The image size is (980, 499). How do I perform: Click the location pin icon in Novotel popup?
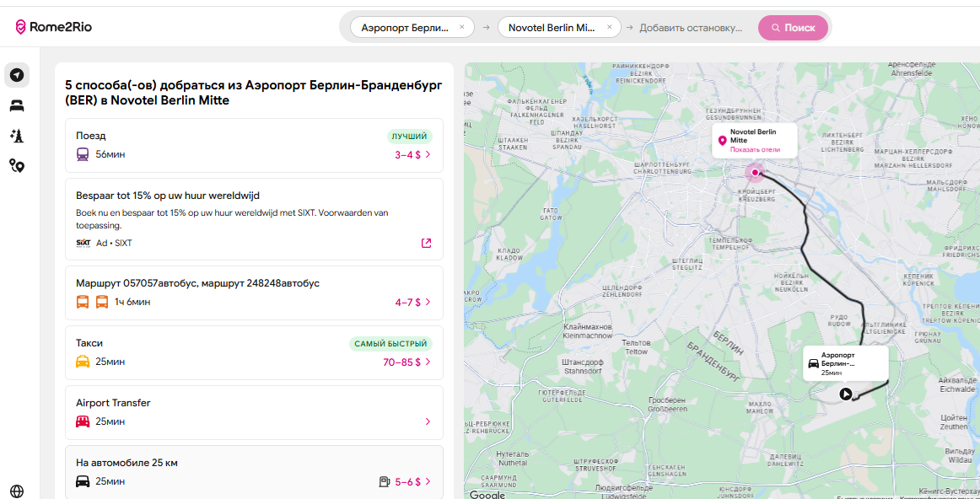coord(723,141)
